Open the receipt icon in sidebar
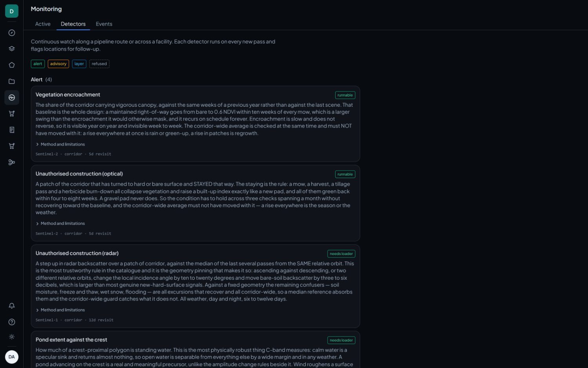Image resolution: width=588 pixels, height=368 pixels. 12,130
